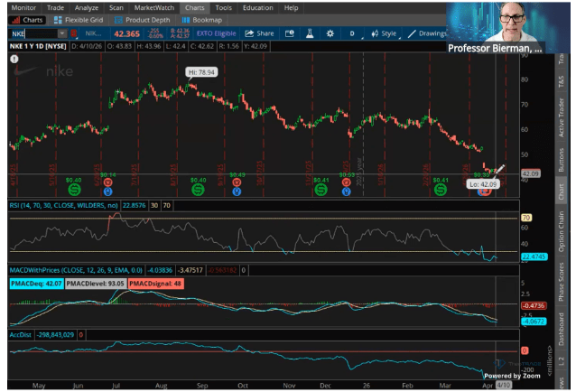The image size is (576, 392).
Task: Click the PMACDsignal: 48 label
Action: pos(155,284)
